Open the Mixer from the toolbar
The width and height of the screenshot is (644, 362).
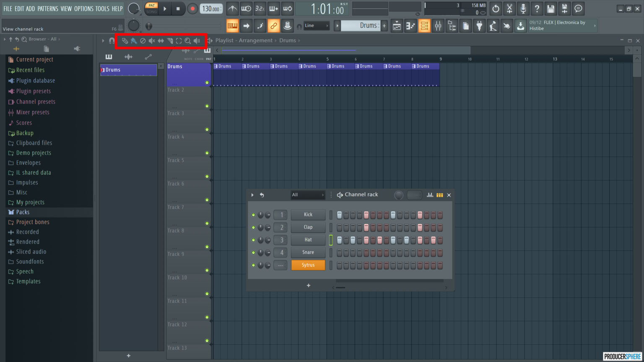438,26
